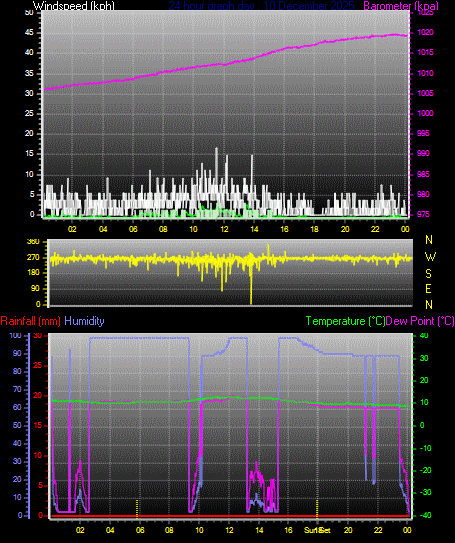
Task: Click 990 on the barometer axis
Action: pos(423,153)
